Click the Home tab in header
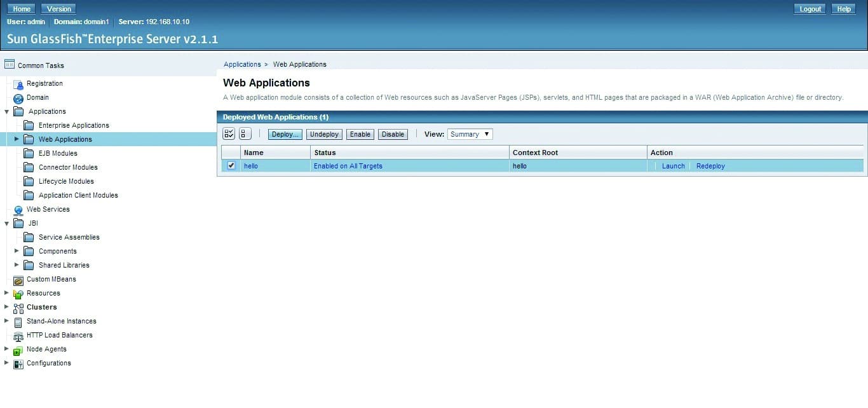 coord(22,9)
